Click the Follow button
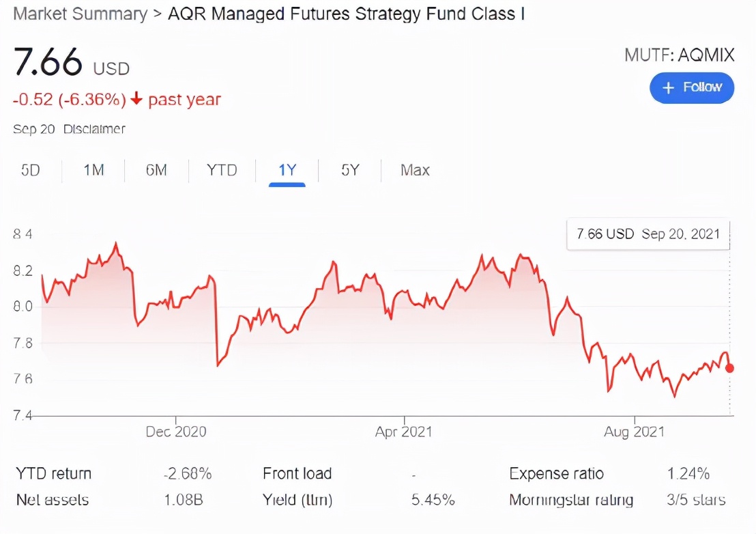 692,87
